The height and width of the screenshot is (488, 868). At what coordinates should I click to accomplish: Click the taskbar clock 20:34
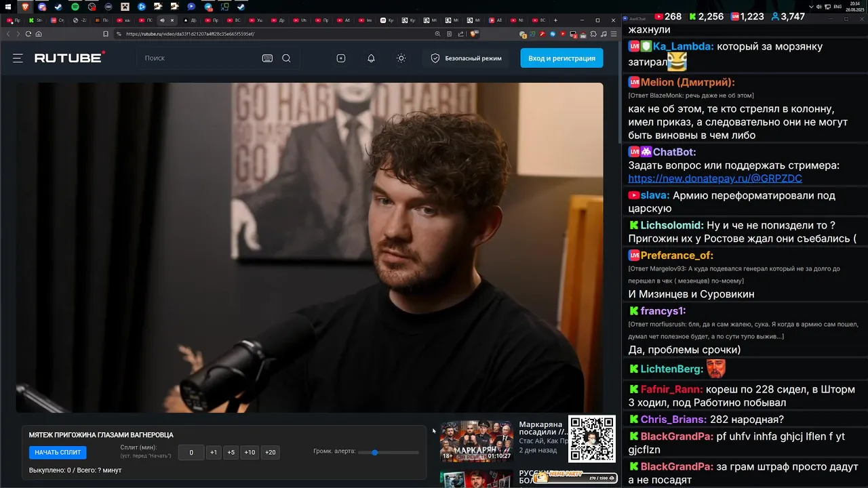point(855,7)
